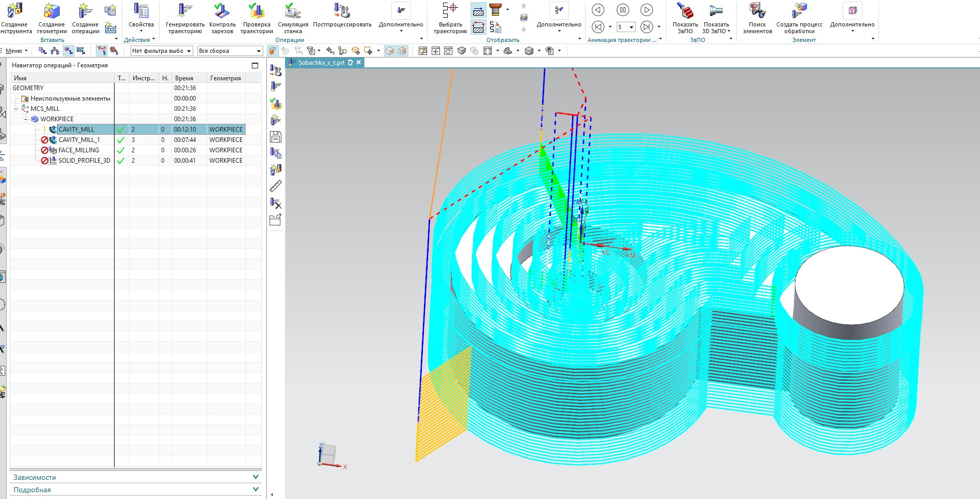Open the selection filter dropdown
980x499 pixels.
click(x=189, y=51)
